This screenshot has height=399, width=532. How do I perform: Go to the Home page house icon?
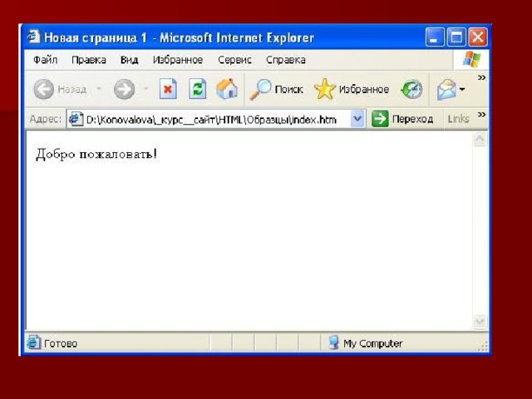[227, 89]
